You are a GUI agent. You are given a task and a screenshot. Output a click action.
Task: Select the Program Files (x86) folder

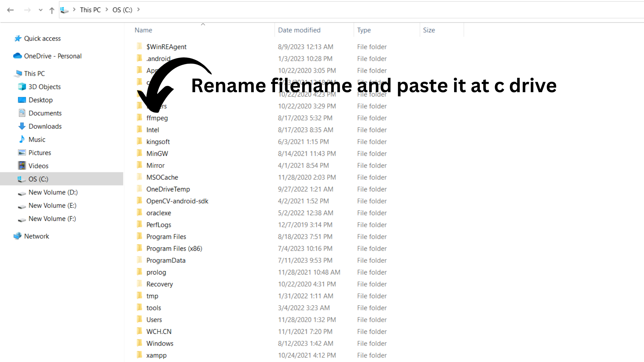point(174,249)
